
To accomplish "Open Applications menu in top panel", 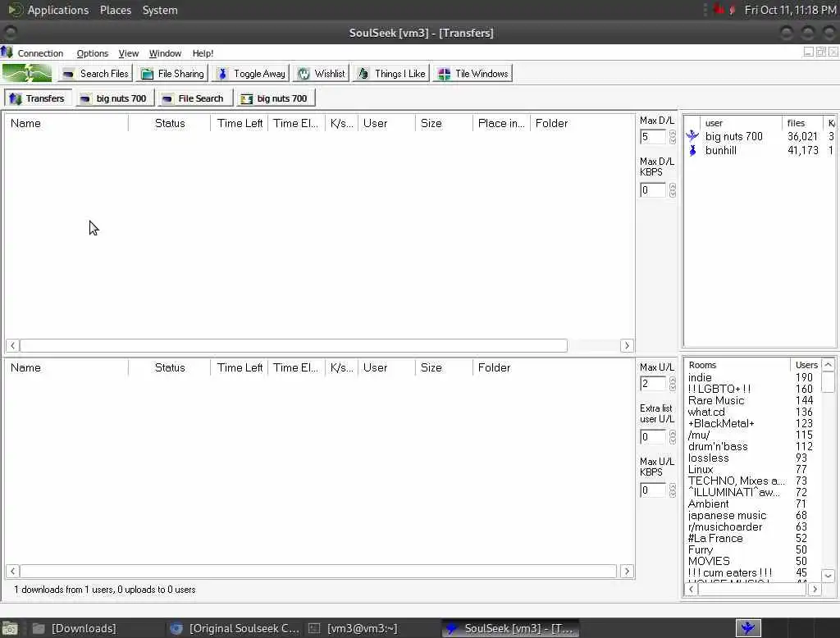I will point(58,10).
